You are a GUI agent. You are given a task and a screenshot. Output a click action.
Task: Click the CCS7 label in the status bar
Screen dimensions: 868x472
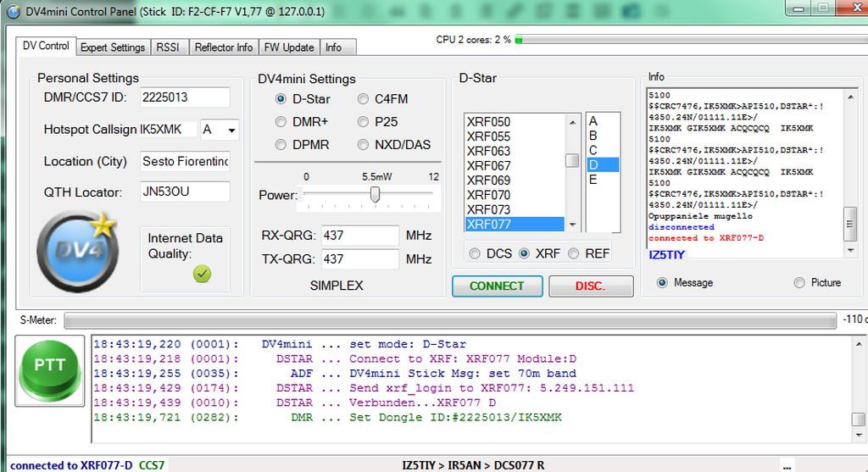pos(152,465)
